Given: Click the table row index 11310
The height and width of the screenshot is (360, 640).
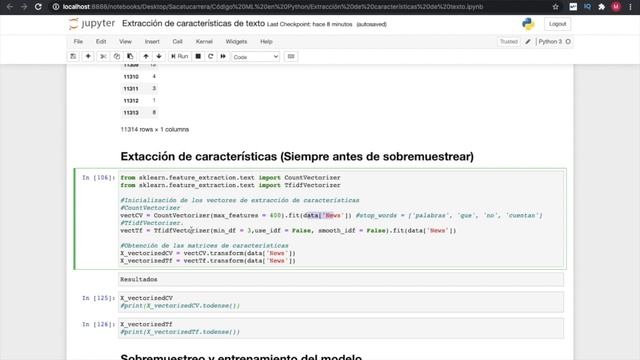Looking at the screenshot, I should coord(131,77).
